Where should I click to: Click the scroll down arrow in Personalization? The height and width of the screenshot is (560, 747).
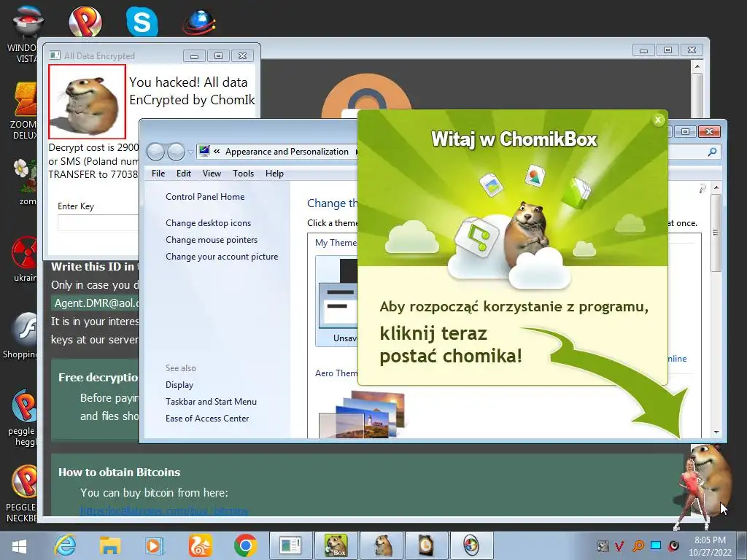pyautogui.click(x=716, y=432)
